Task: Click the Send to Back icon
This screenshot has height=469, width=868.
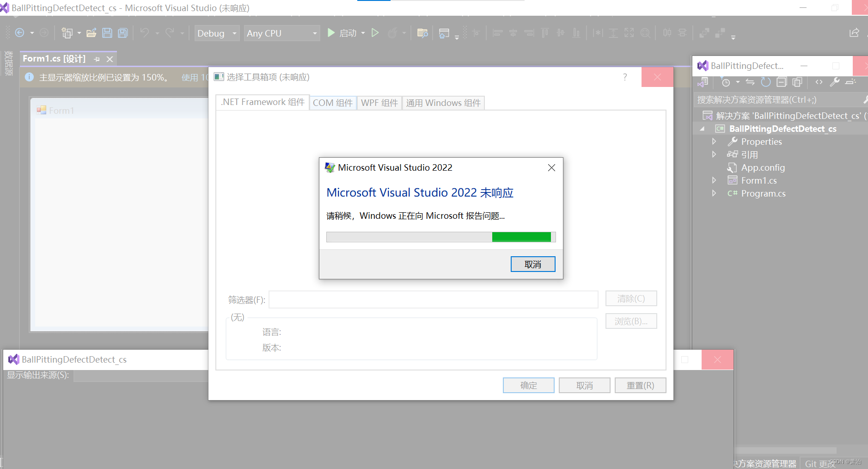Action: click(720, 33)
